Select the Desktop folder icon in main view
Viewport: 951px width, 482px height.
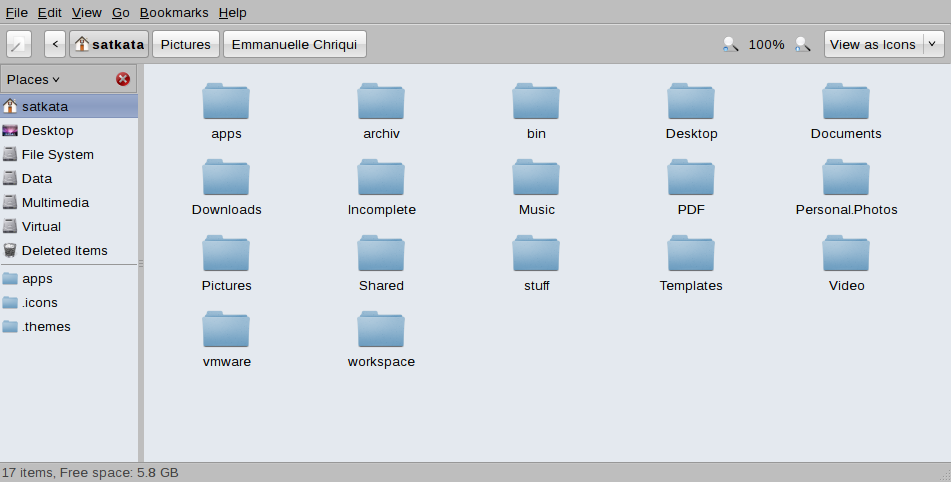[x=691, y=101]
